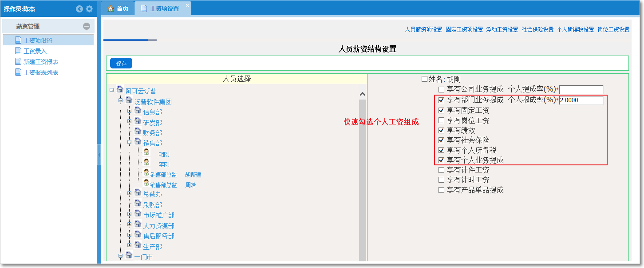The image size is (644, 268).
Task: Collapse the 销售部 tree node
Action: pyautogui.click(x=130, y=142)
